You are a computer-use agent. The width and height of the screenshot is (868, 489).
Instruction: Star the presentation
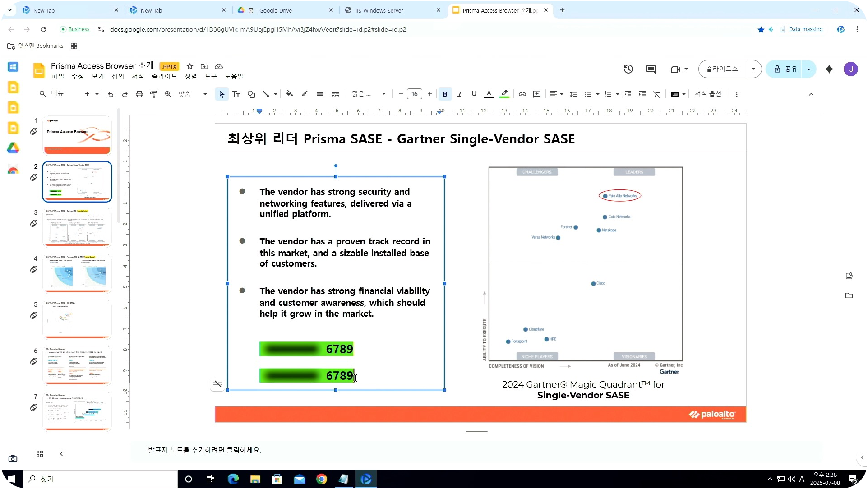[x=190, y=66]
